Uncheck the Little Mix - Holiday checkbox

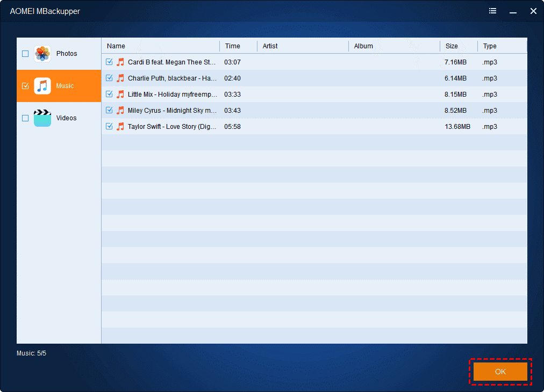[x=109, y=94]
